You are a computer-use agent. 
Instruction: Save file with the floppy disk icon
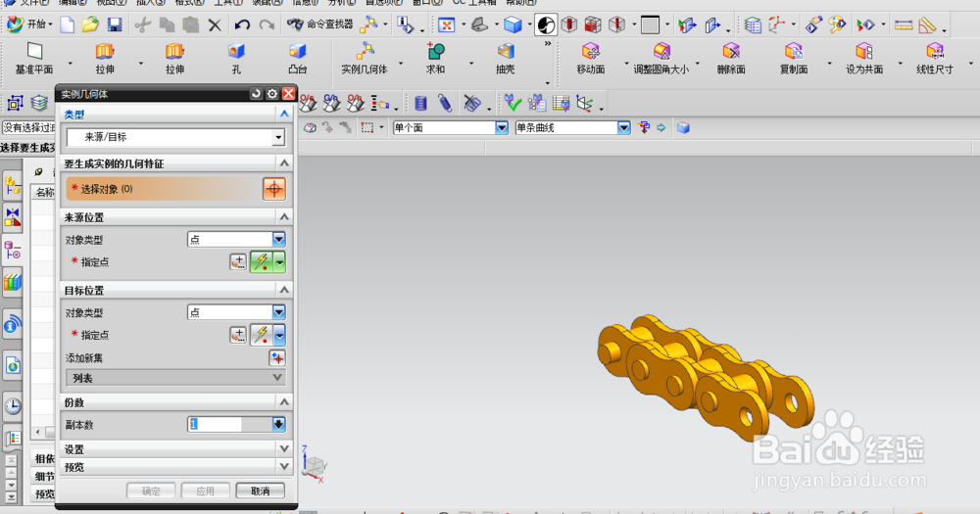click(x=115, y=24)
